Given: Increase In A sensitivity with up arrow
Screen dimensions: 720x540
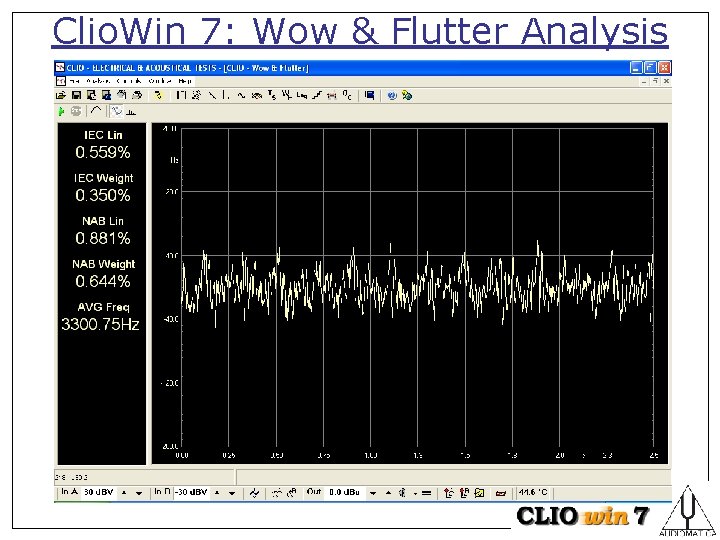Looking at the screenshot, I should (124, 493).
